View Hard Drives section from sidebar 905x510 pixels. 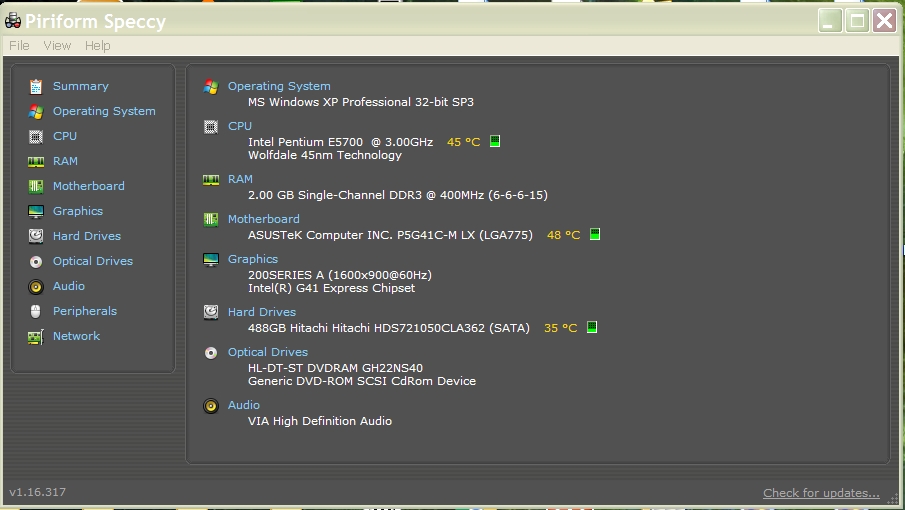pyautogui.click(x=87, y=236)
